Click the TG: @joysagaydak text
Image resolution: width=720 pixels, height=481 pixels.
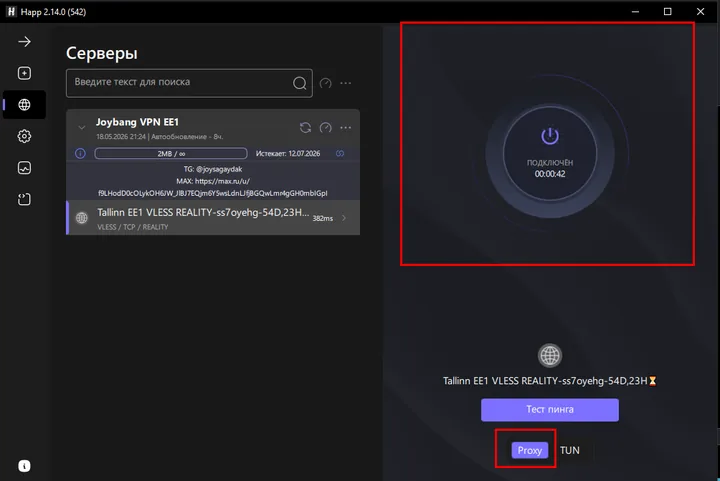pyautogui.click(x=213, y=169)
